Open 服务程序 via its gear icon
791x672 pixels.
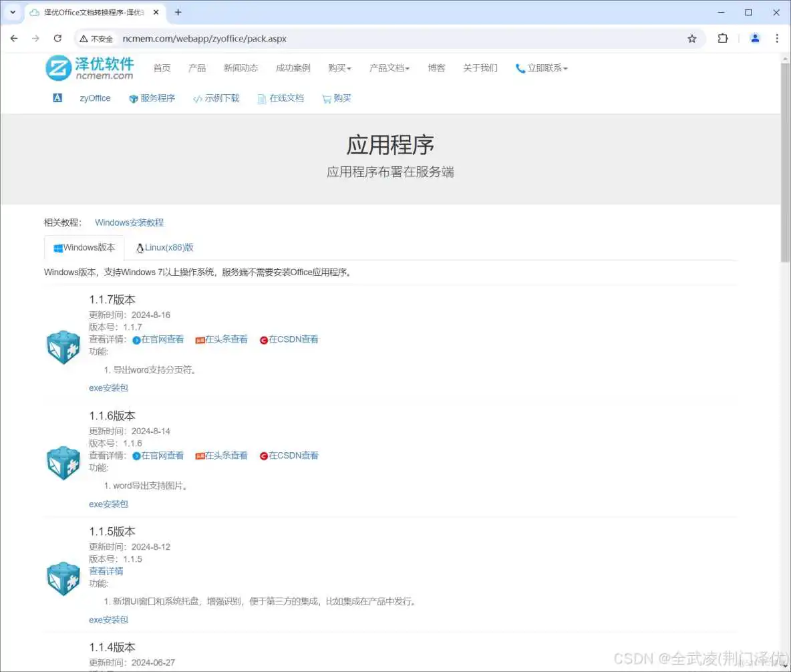tap(134, 98)
